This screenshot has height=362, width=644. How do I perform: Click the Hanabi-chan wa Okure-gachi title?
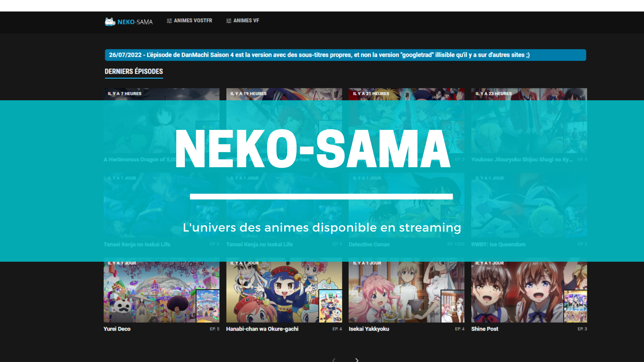262,329
